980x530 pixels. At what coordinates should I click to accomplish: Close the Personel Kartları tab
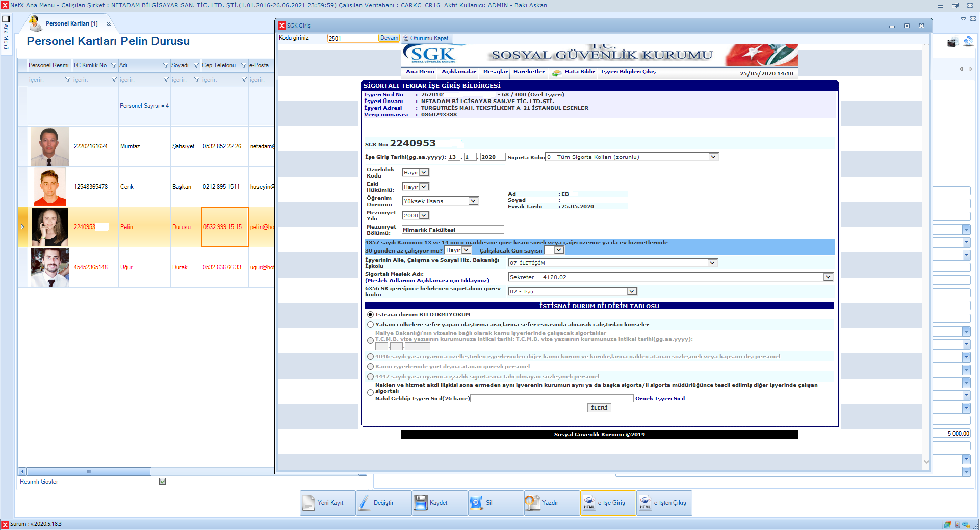click(109, 23)
